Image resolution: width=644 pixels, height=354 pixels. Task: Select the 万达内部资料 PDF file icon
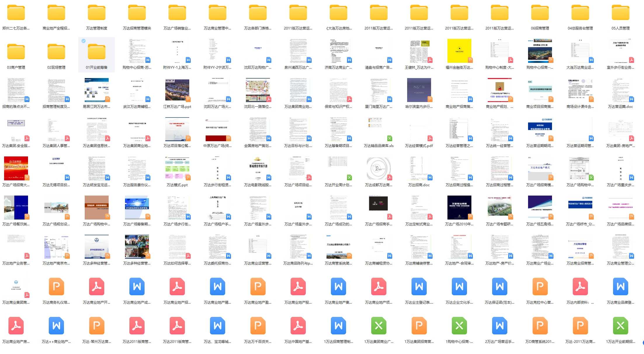(580, 287)
